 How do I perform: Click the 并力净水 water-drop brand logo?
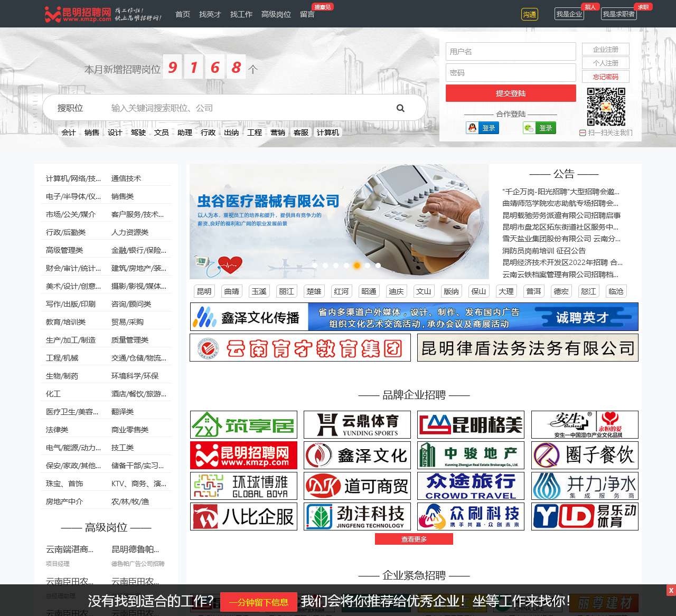584,486
